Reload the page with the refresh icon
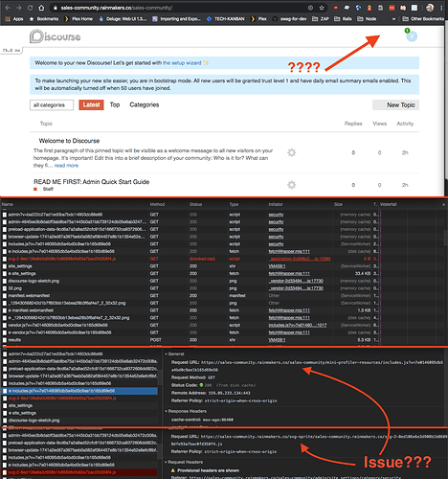448x479 pixels. (30, 8)
